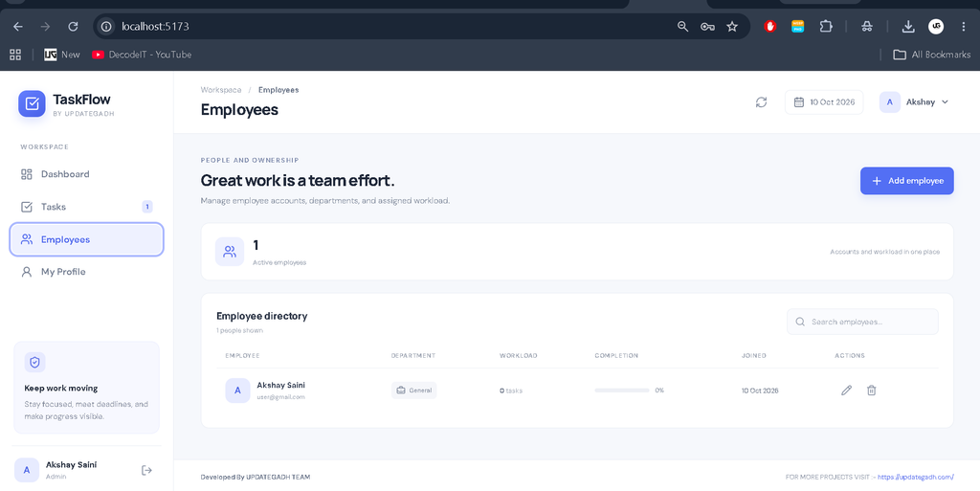Click the joined date 10 Oct 2026 cell
This screenshot has width=980, height=491.
(760, 391)
